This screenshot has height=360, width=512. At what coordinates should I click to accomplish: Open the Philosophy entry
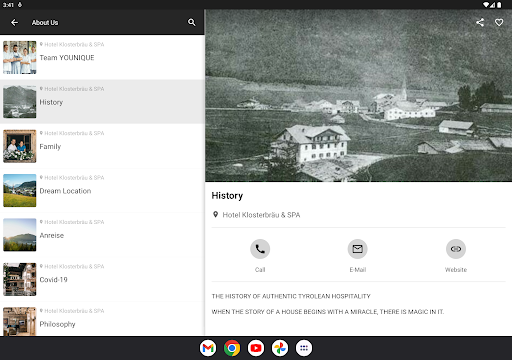[x=102, y=319]
